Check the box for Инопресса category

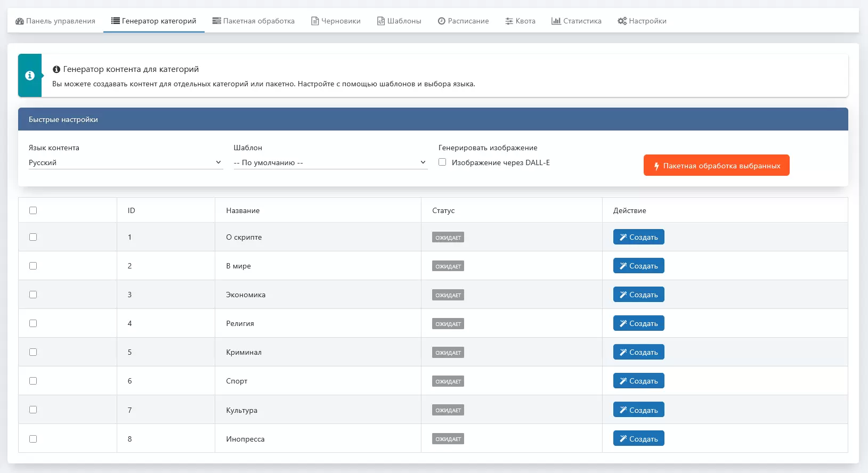[x=33, y=439]
